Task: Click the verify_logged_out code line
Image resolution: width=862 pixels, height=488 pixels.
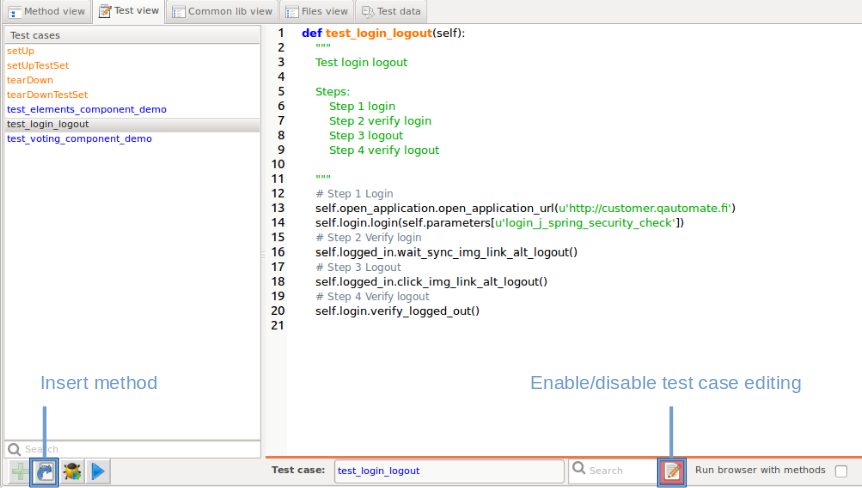Action: tap(397, 311)
